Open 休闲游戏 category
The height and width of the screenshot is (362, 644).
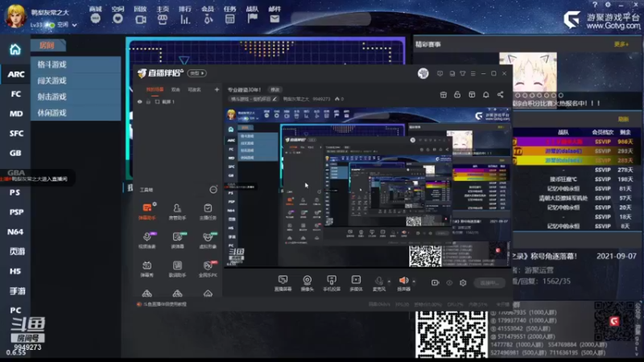[76, 113]
